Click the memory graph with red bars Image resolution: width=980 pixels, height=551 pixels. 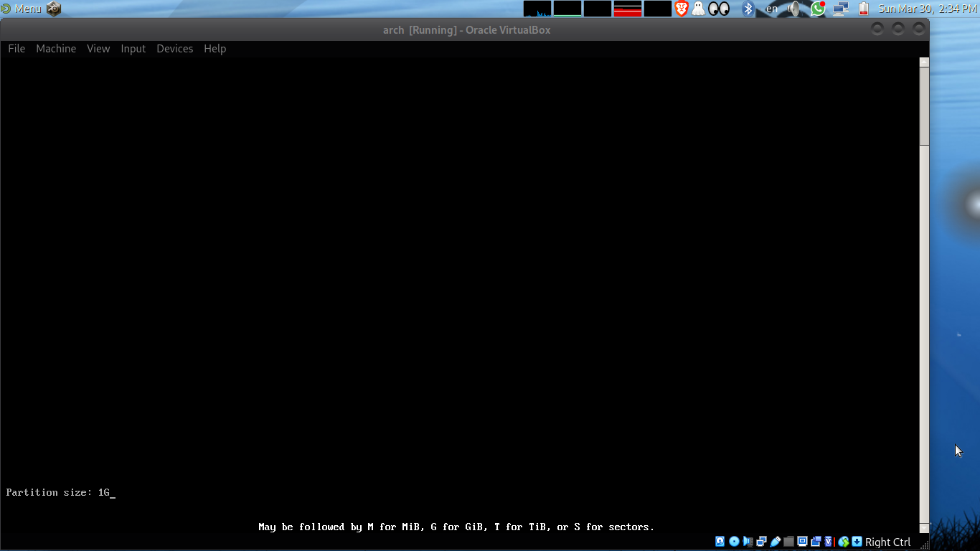tap(628, 9)
